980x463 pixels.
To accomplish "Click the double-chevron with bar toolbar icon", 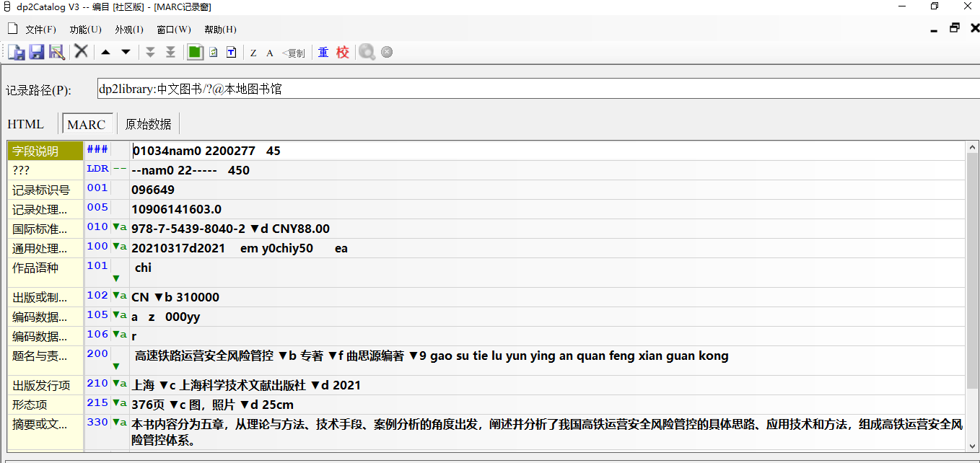I will pos(170,52).
